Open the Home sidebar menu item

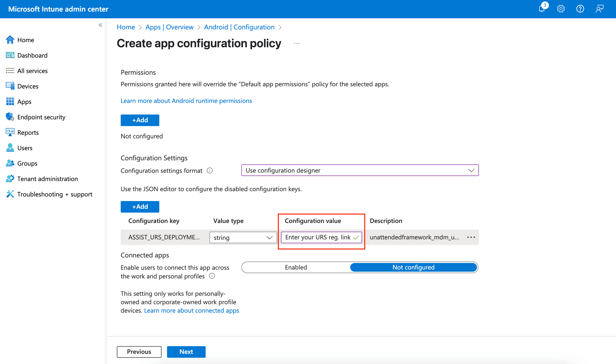click(26, 40)
